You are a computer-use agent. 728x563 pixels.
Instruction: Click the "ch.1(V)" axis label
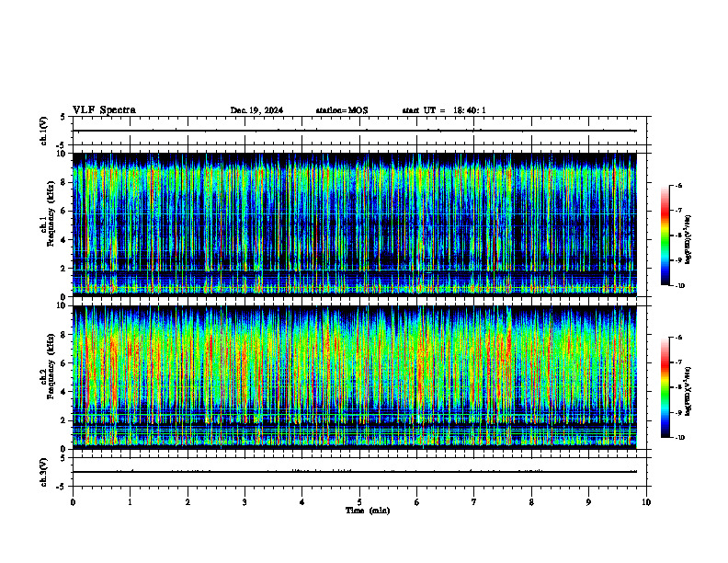tap(43, 131)
